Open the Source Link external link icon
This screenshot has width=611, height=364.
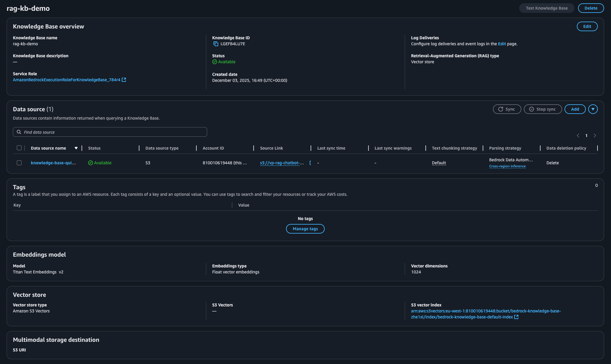pos(310,163)
